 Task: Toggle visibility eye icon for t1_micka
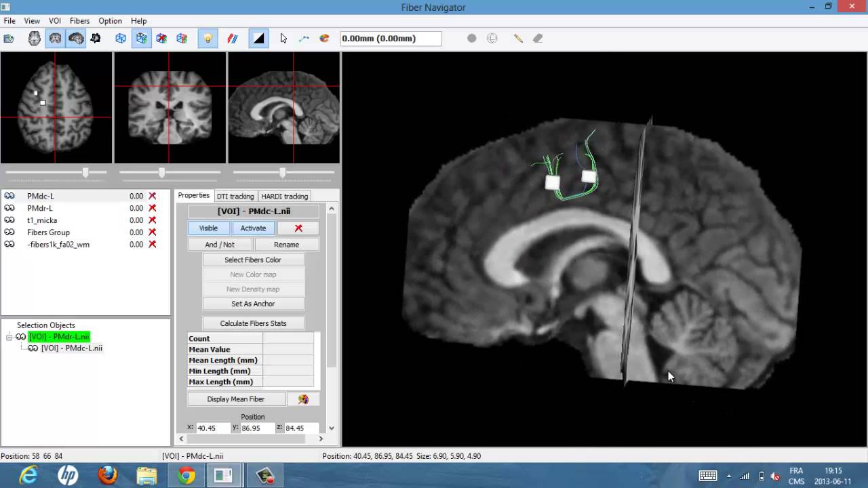9,220
